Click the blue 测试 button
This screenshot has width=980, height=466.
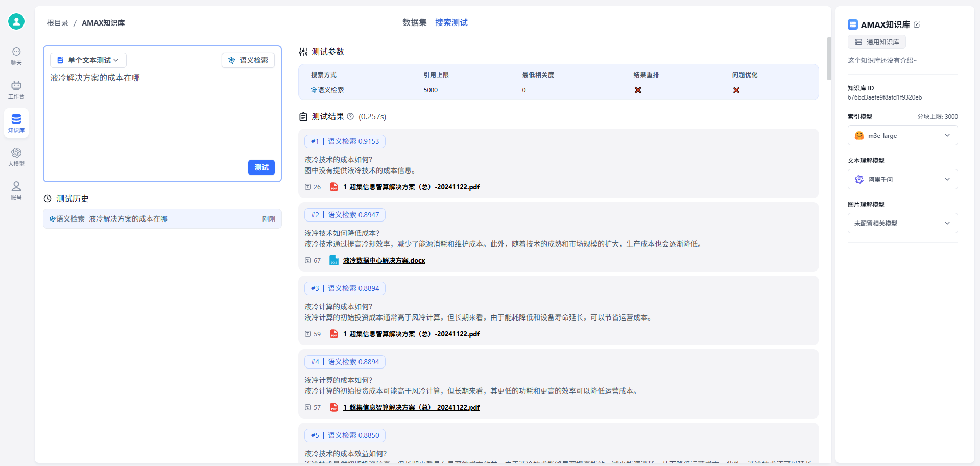click(x=261, y=167)
